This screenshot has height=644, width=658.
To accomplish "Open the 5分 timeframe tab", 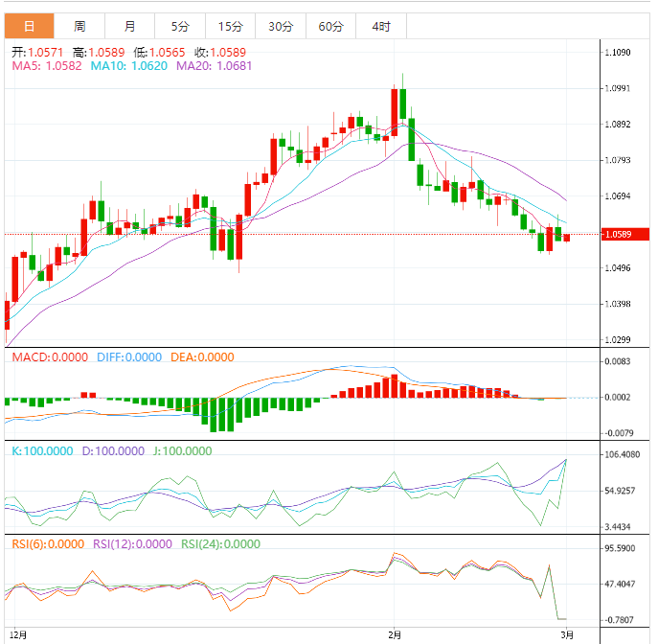I will [180, 26].
